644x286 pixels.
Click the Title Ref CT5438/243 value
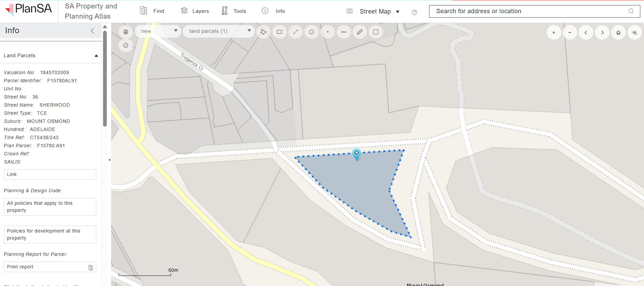pos(44,137)
